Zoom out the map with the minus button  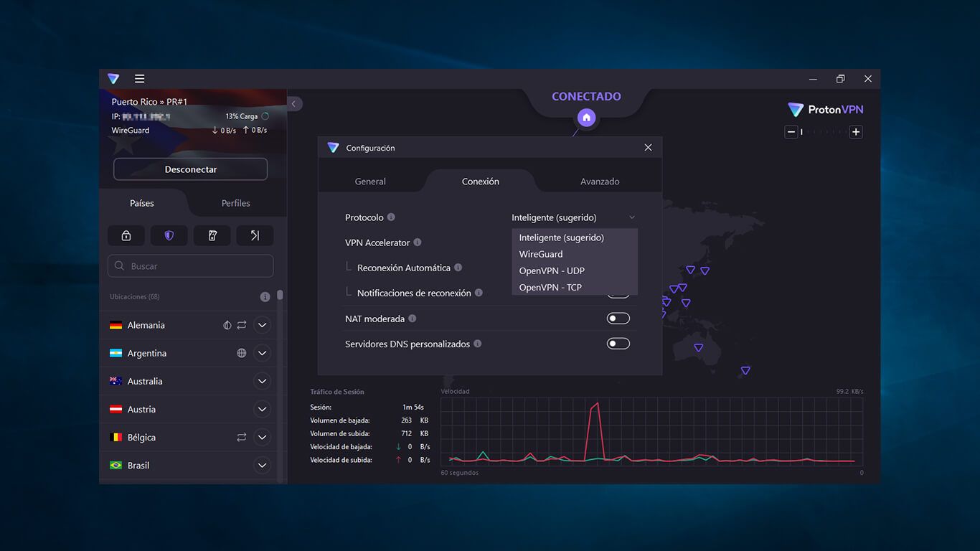pos(791,132)
